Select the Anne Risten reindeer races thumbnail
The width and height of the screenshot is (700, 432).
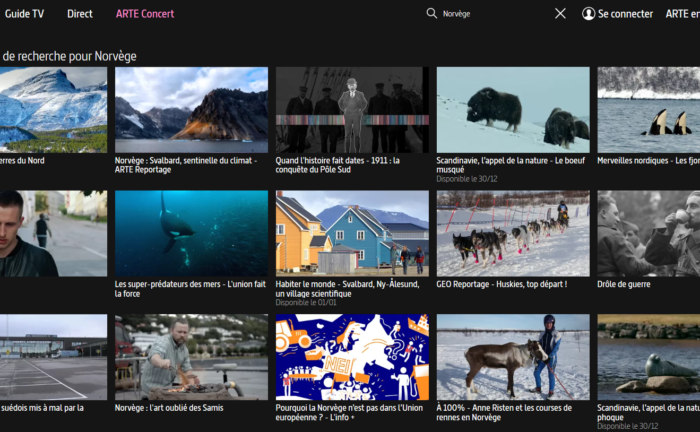tap(513, 357)
